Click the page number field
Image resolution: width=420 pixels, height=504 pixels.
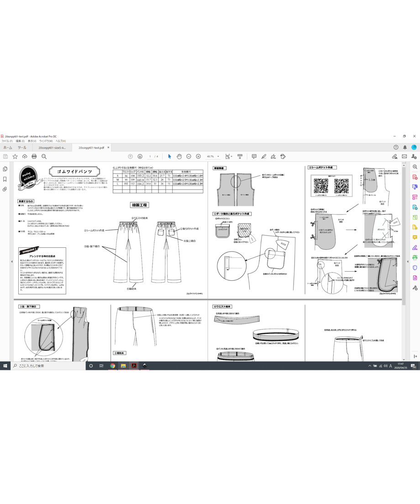(x=150, y=157)
